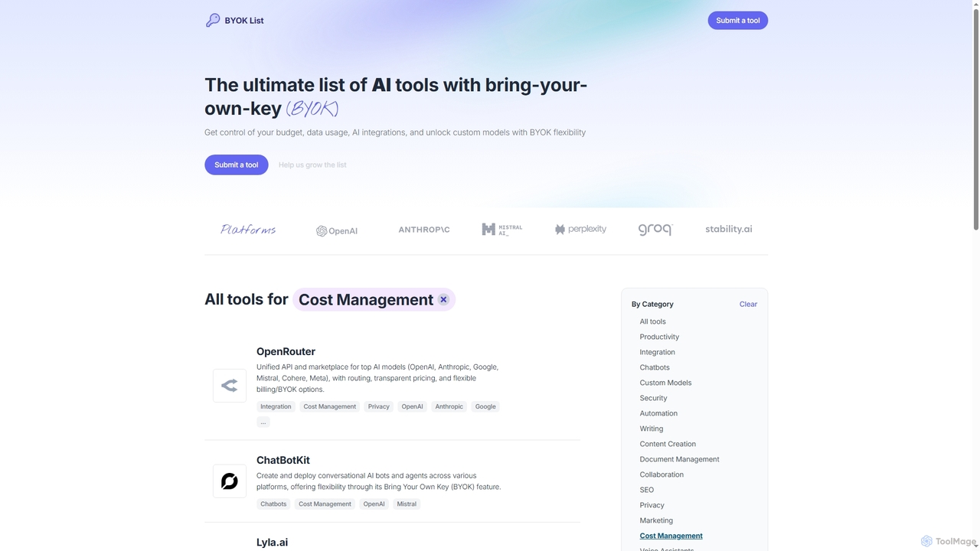Open the OpenAI platform logo
The height and width of the screenshot is (551, 980).
pyautogui.click(x=337, y=231)
